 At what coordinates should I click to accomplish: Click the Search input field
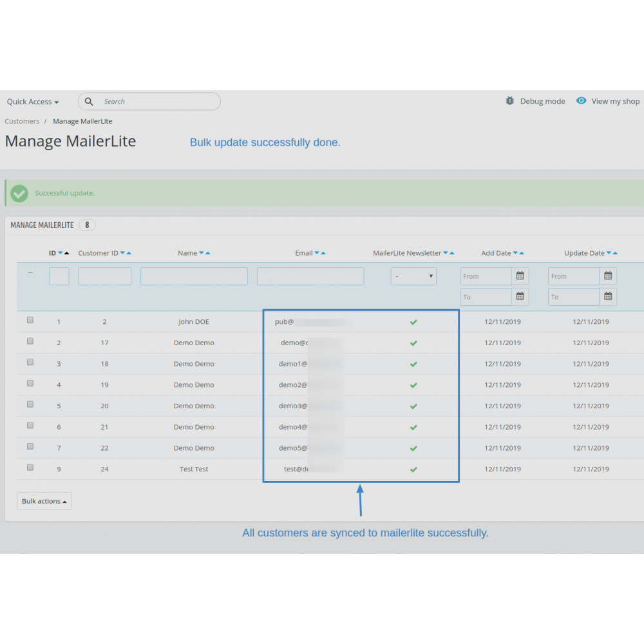149,102
